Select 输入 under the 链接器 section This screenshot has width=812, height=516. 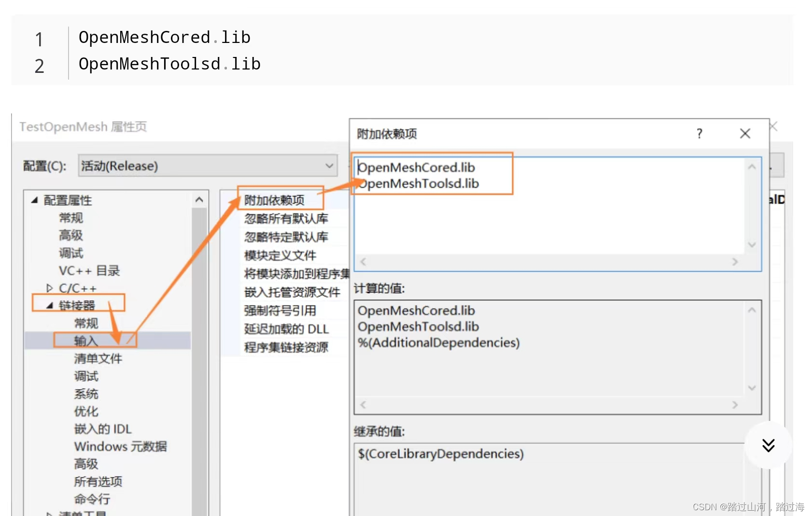pyautogui.click(x=85, y=340)
